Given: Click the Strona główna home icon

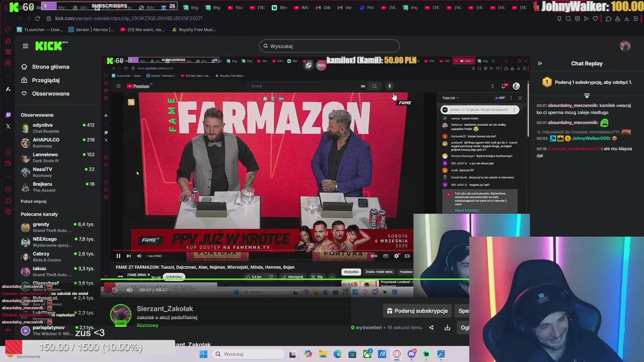Looking at the screenshot, I should pos(24,67).
